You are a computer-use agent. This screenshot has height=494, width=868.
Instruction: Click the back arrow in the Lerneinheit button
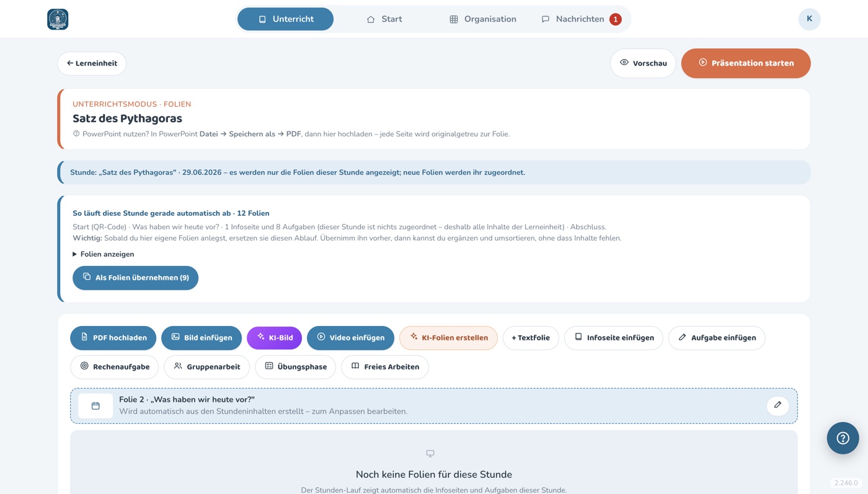70,63
